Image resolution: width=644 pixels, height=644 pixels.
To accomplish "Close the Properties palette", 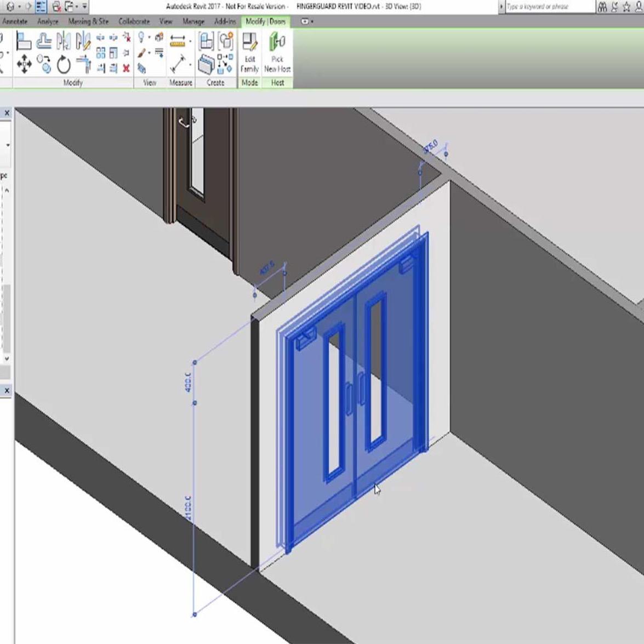I will coord(7,113).
